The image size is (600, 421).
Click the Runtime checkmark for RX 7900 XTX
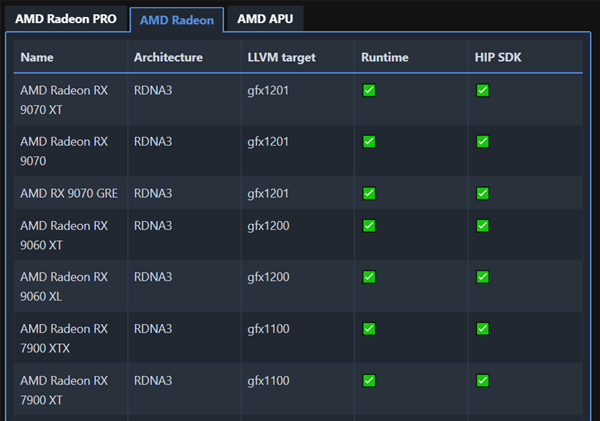click(x=369, y=328)
